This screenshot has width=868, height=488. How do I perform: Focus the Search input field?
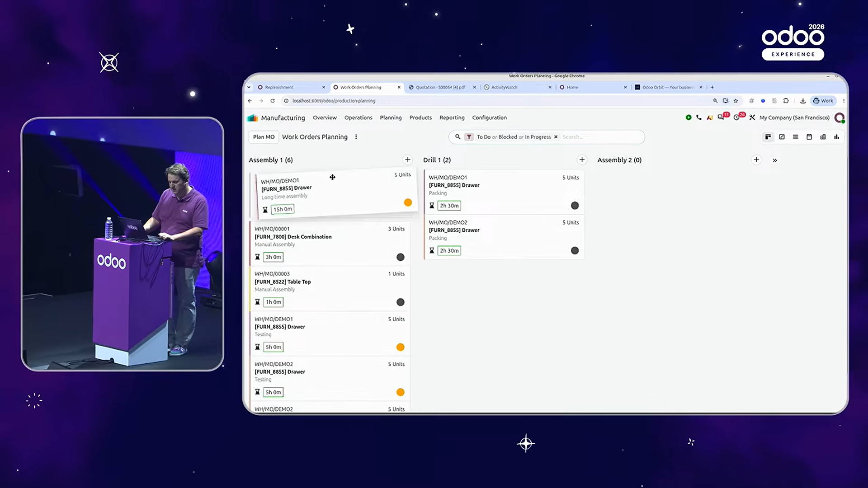click(601, 137)
